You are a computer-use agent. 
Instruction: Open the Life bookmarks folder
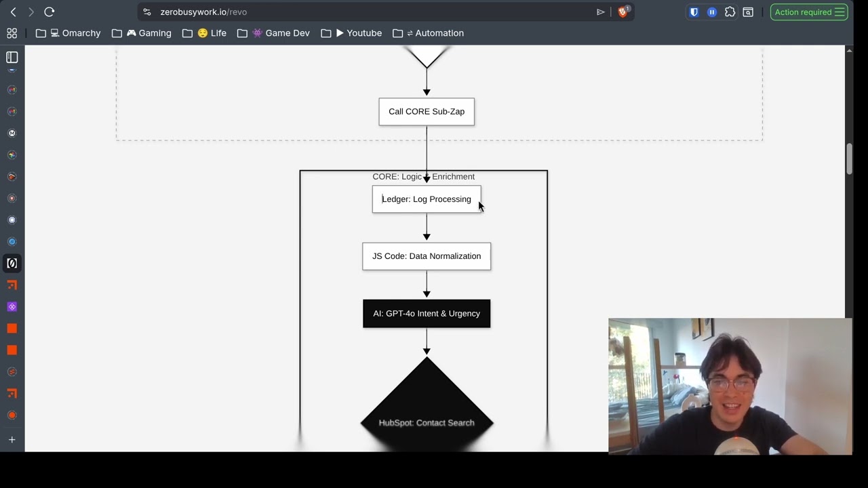pos(204,33)
